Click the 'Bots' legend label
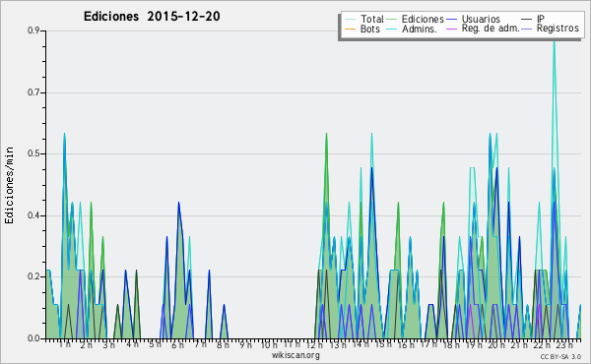The height and width of the screenshot is (364, 591). tap(370, 29)
